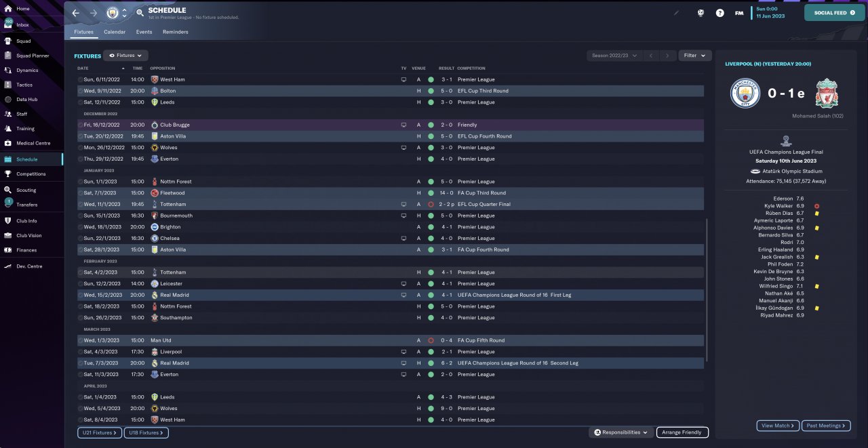The image size is (868, 448).
Task: Click the Real Madrid badge on 15/2/2023 row
Action: 155,295
